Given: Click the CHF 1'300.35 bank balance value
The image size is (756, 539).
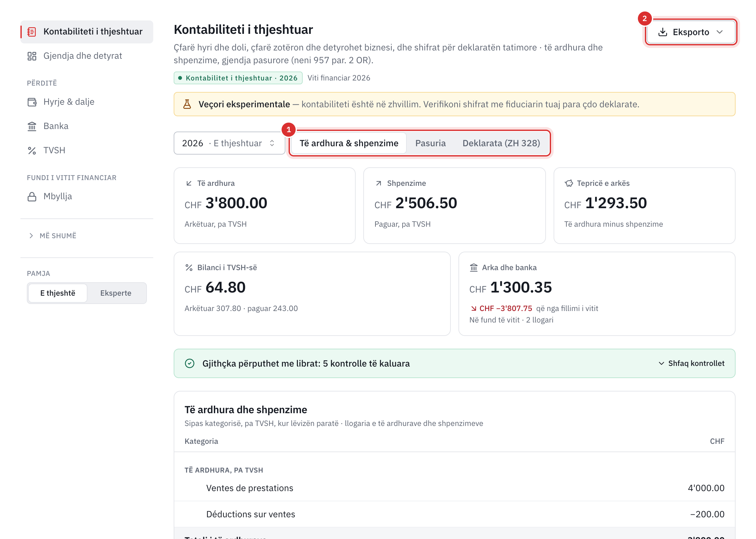Looking at the screenshot, I should 510,287.
